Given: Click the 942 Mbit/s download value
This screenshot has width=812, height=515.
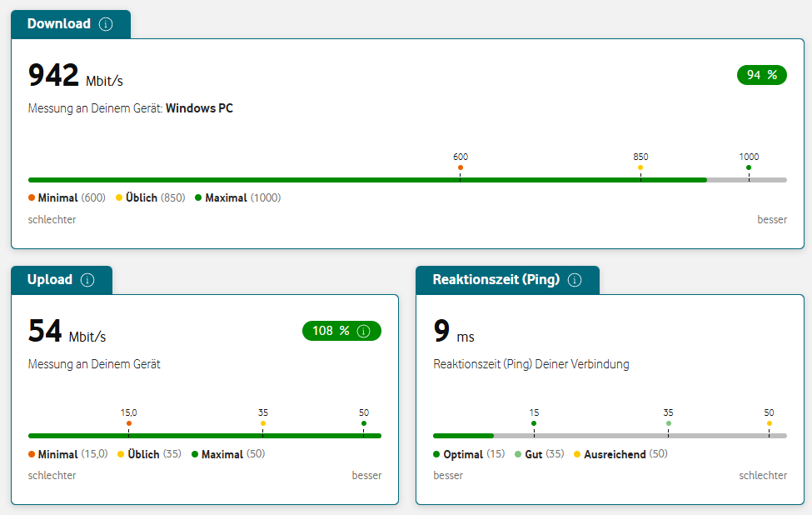Looking at the screenshot, I should point(75,76).
